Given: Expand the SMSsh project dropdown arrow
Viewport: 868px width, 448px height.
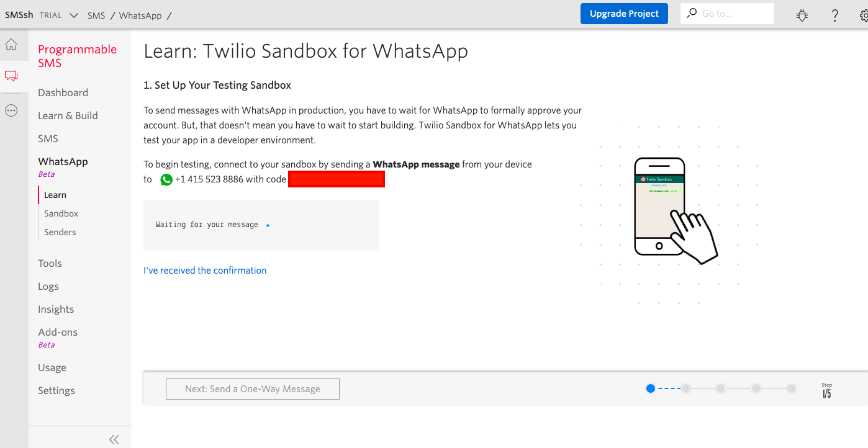Looking at the screenshot, I should tap(74, 16).
